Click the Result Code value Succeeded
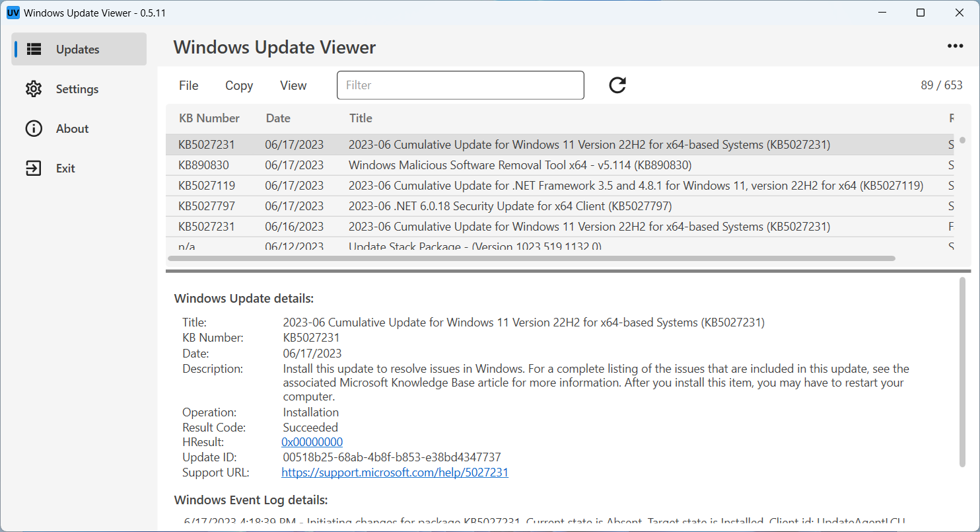The width and height of the screenshot is (980, 532). (310, 428)
